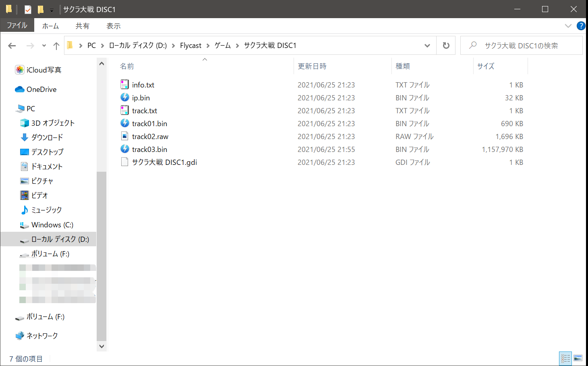Image resolution: width=588 pixels, height=366 pixels.
Task: Navigate to ゲーム in the breadcrumb
Action: click(222, 46)
